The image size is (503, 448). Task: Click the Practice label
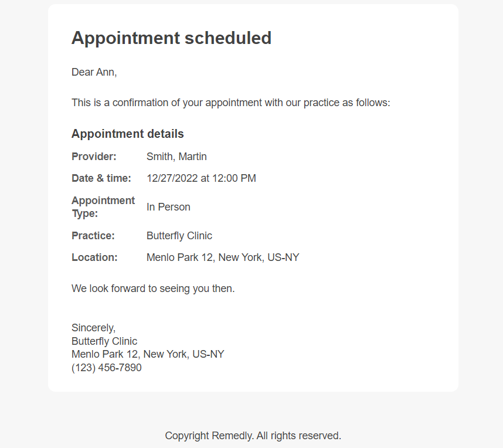[93, 236]
